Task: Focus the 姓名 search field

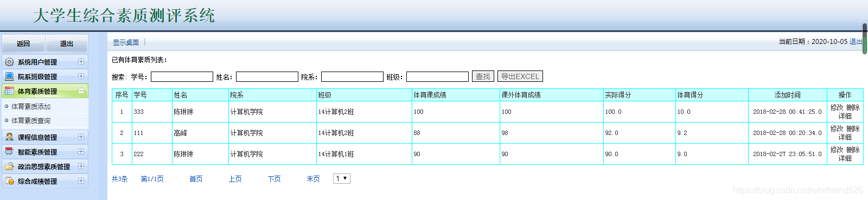Action: pos(267,77)
